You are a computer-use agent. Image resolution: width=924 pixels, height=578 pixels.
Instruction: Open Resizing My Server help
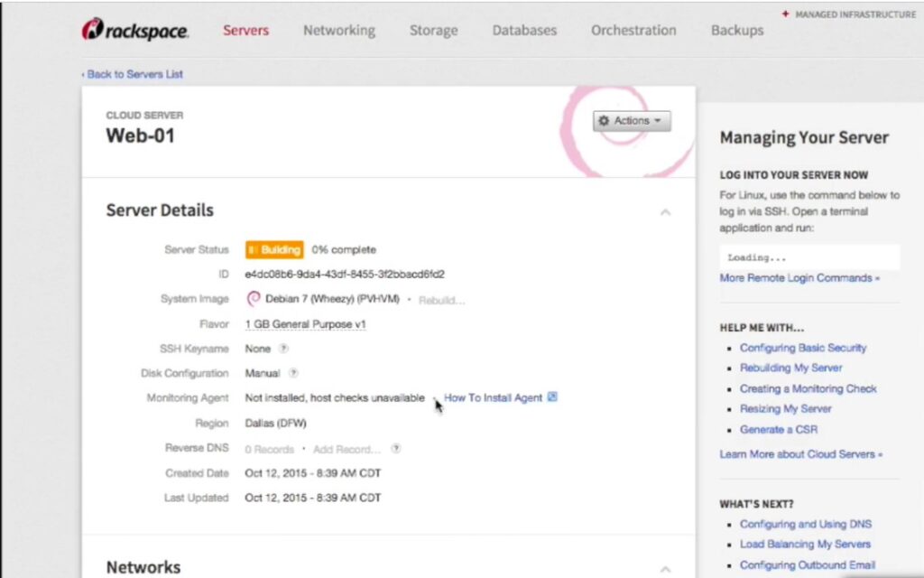786,409
